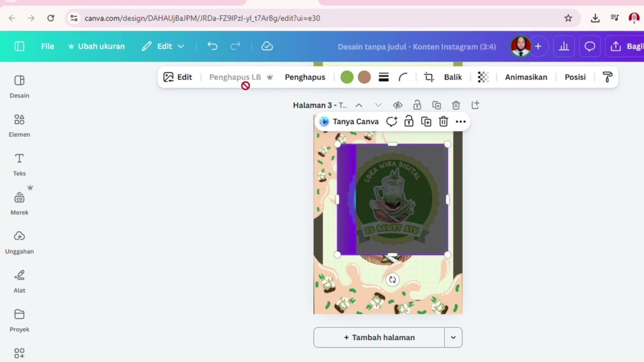This screenshot has height=362, width=644.
Task: Click Tambah halaman add page button
Action: [x=379, y=337]
